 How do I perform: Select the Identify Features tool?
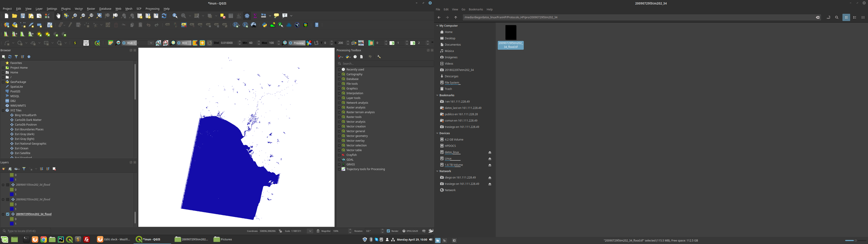[175, 16]
